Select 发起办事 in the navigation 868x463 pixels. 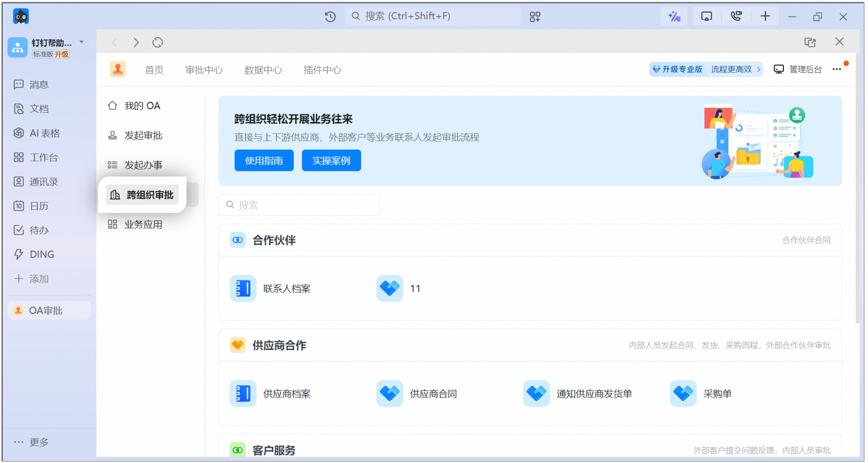tap(143, 165)
